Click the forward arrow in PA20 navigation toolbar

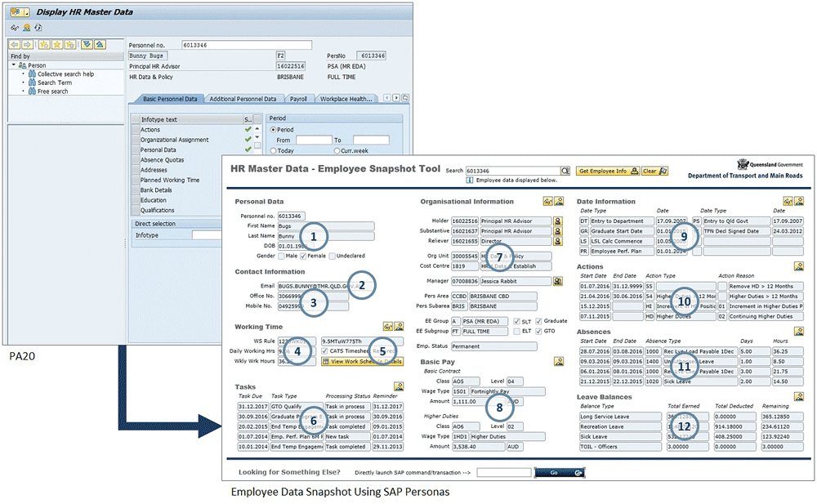pos(28,45)
